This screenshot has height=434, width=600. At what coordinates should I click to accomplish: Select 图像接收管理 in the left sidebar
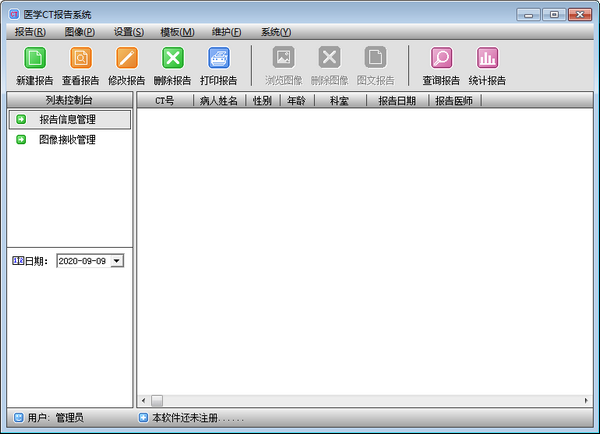coord(67,140)
